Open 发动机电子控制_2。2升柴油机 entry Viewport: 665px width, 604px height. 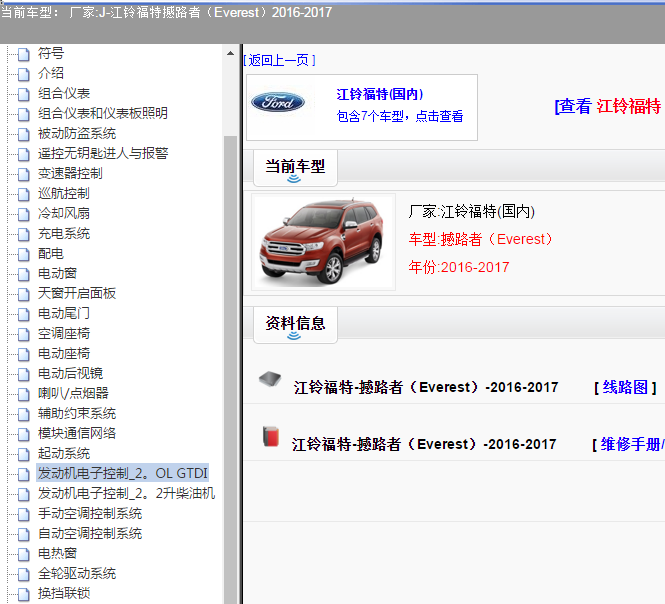126,493
